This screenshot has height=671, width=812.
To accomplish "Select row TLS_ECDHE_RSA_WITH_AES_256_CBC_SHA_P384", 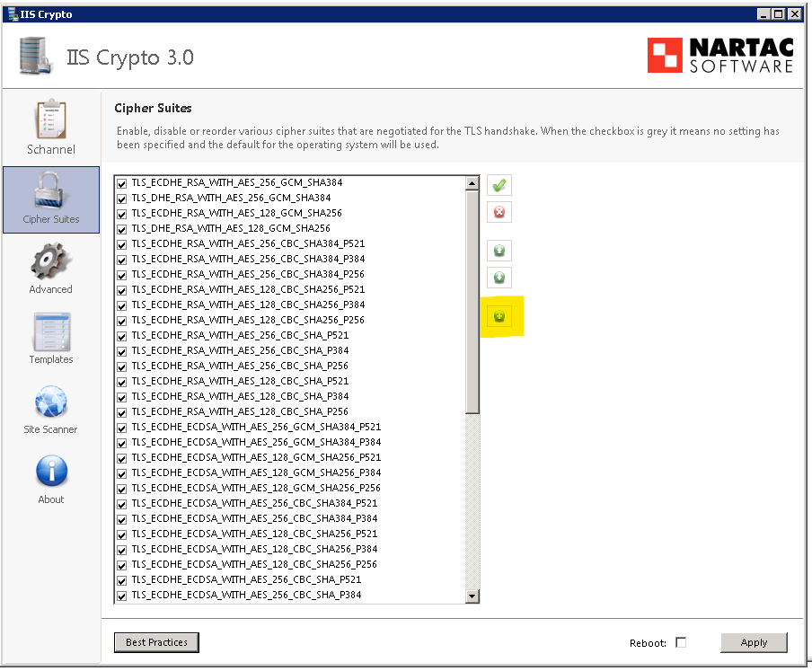I will pyautogui.click(x=290, y=350).
